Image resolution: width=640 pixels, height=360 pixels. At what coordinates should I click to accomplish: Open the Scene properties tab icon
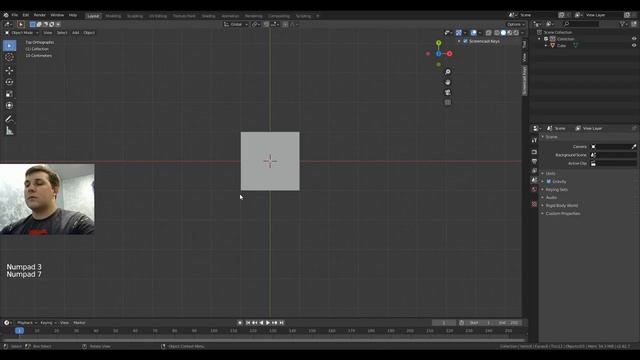pyautogui.click(x=534, y=180)
